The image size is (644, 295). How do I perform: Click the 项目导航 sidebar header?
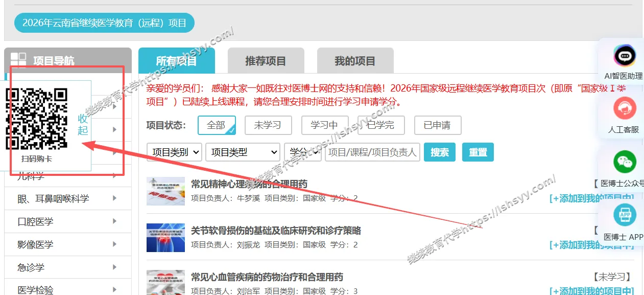click(68, 60)
